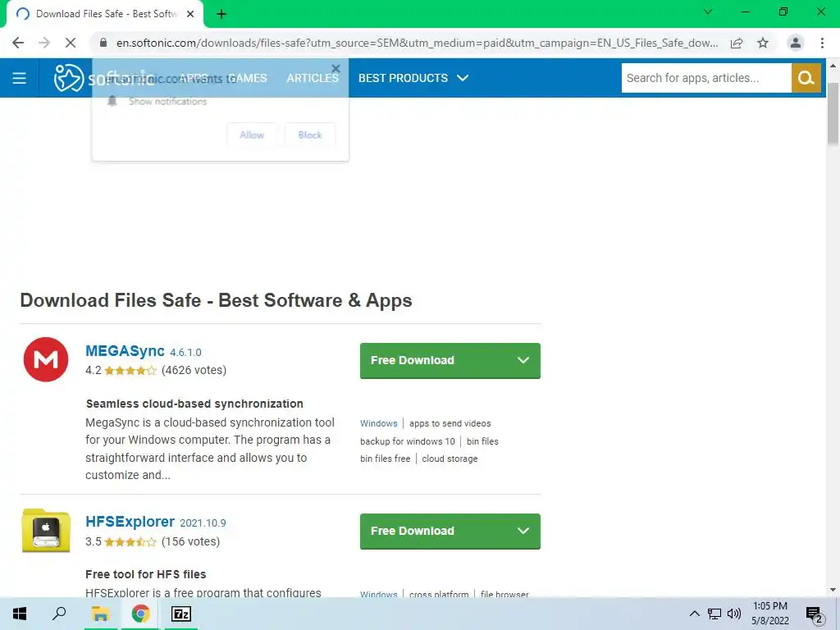Dismiss the notification permission popup
Screen dimensions: 840x630
click(x=336, y=69)
